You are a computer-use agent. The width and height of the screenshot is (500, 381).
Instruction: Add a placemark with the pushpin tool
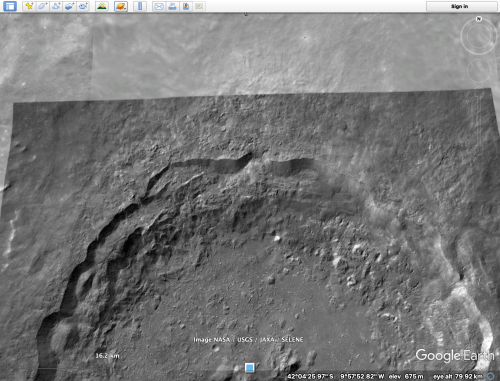pyautogui.click(x=29, y=6)
